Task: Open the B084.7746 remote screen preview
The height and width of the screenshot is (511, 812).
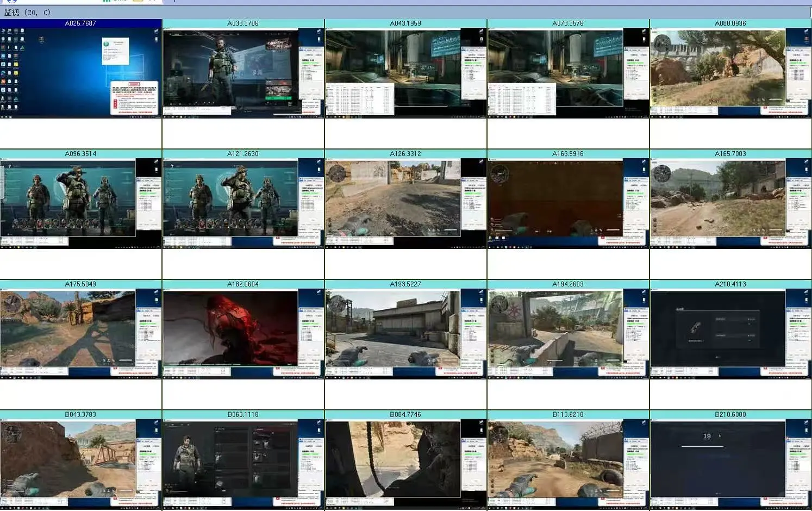Action: (405, 464)
